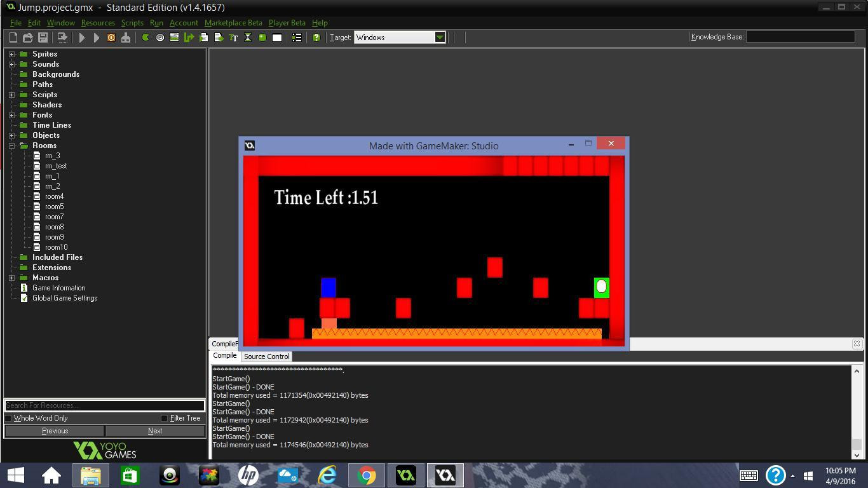Open File Explorer from the taskbar
Viewport: 868px width, 488px height.
[x=90, y=475]
